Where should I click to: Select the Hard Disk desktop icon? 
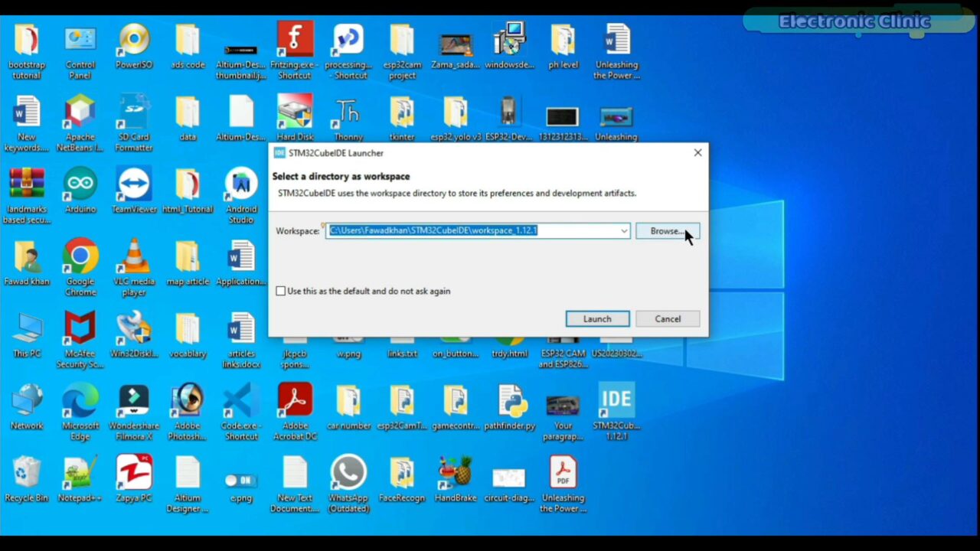(295, 118)
